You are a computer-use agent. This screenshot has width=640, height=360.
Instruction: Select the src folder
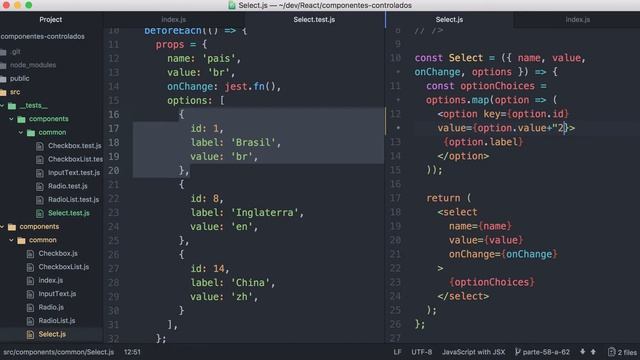15,92
